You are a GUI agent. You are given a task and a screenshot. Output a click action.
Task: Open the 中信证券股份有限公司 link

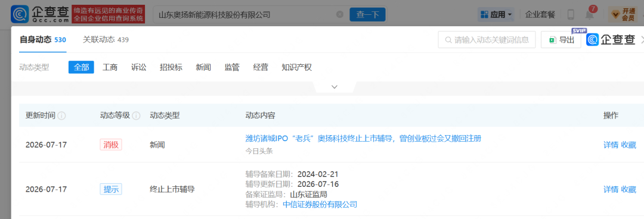coord(320,204)
